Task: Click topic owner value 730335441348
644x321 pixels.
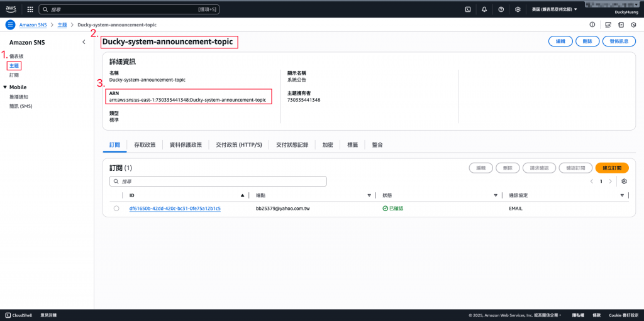Action: tap(304, 100)
